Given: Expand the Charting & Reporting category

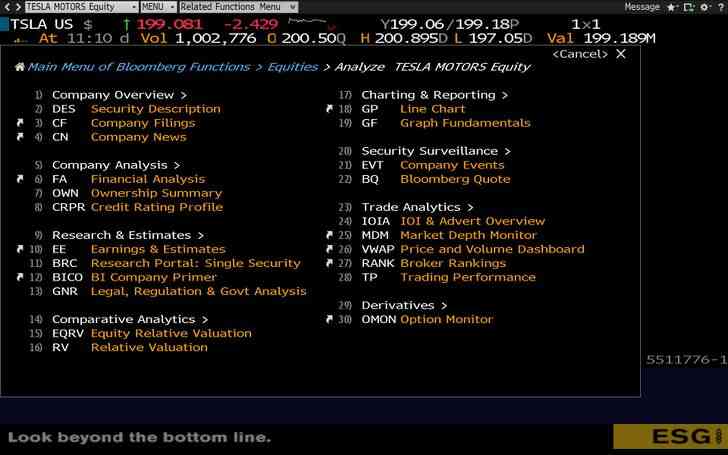Looking at the screenshot, I should [x=435, y=95].
